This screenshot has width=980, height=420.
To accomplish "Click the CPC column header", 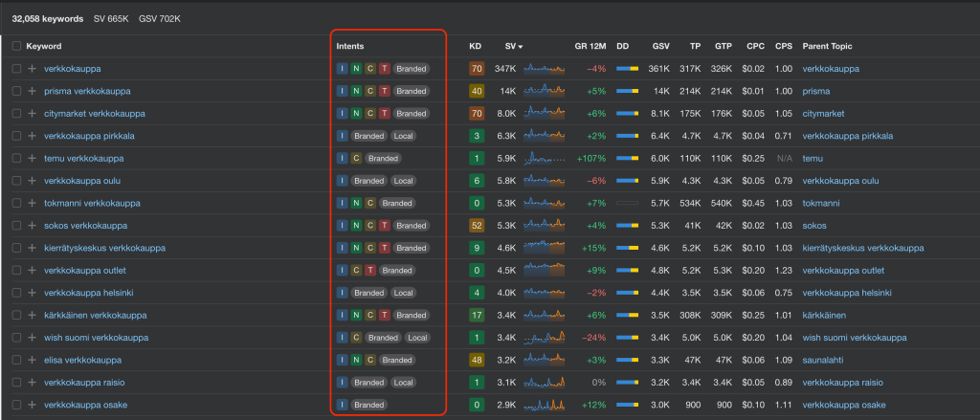I will [x=755, y=46].
